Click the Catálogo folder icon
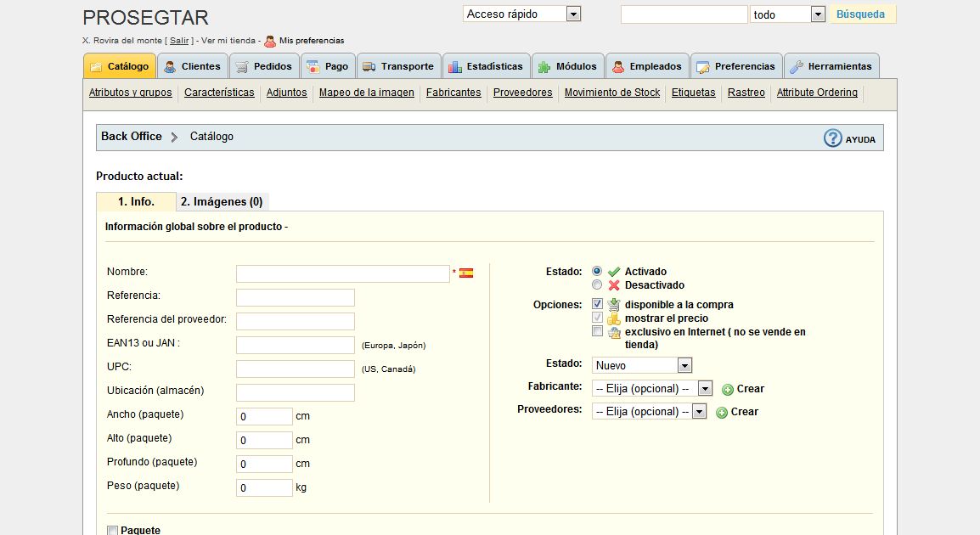Viewport: 980px width, 535px height. (96, 67)
